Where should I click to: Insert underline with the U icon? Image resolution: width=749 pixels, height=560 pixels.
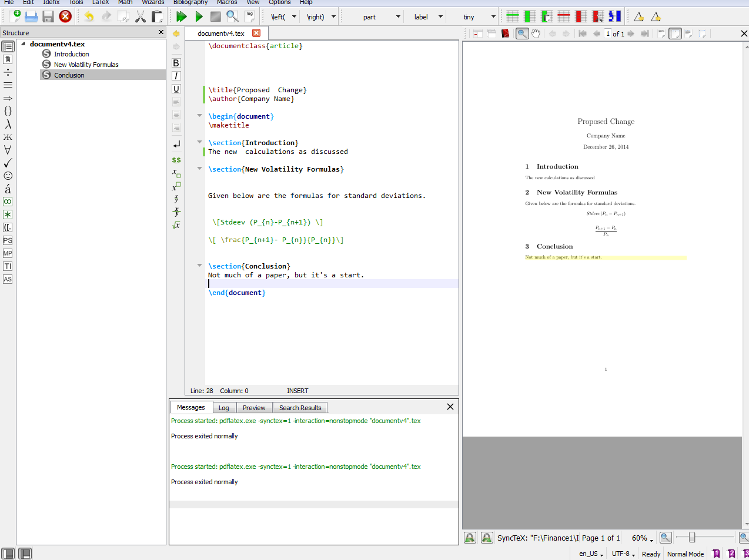176,89
